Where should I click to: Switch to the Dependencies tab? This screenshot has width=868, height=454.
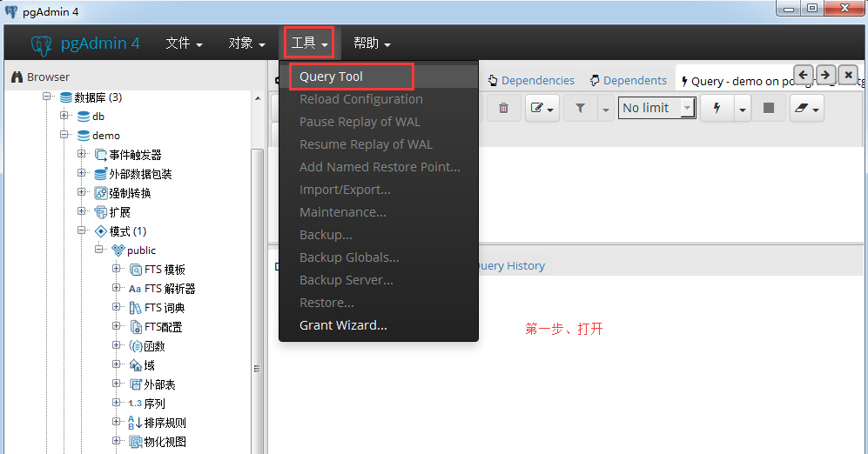click(x=531, y=81)
